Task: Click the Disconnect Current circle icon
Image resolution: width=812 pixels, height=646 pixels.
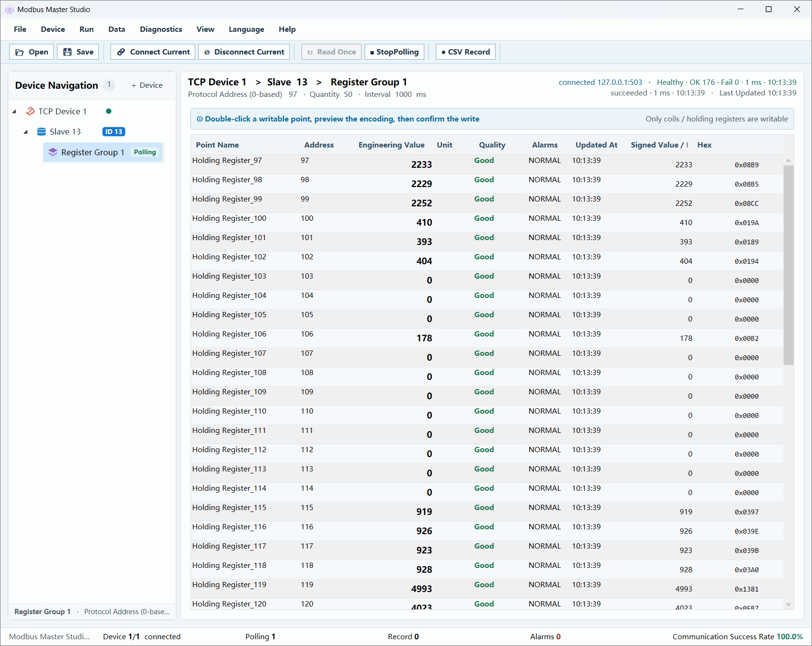Action: tap(207, 52)
